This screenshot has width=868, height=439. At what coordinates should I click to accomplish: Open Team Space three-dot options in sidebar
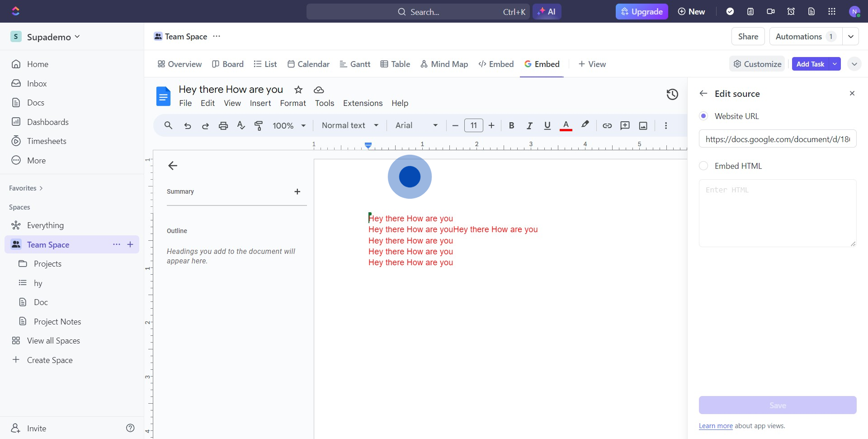click(x=117, y=244)
